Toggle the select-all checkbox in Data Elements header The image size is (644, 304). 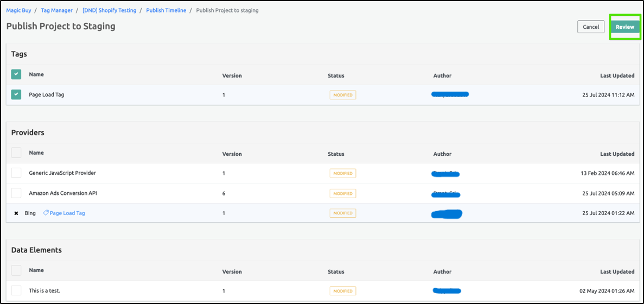(16, 270)
